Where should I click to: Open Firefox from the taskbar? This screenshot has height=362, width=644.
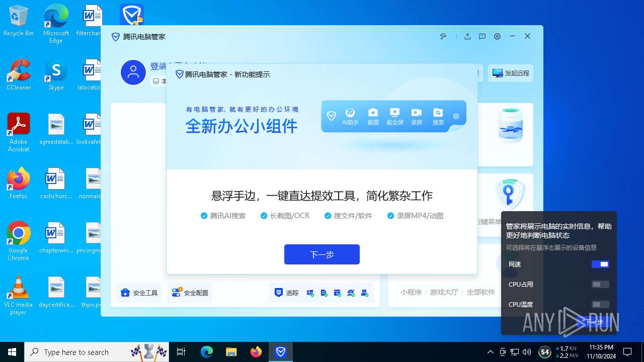[256, 352]
